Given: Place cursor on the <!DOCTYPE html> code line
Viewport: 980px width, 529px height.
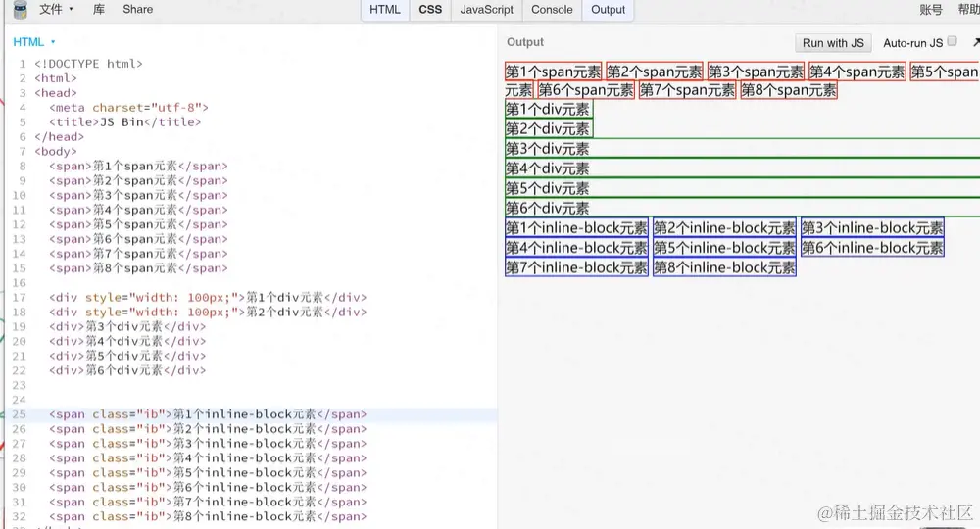Looking at the screenshot, I should [88, 64].
